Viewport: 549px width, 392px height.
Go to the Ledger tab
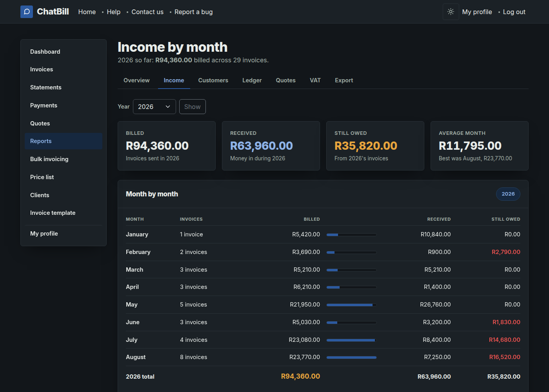click(252, 80)
